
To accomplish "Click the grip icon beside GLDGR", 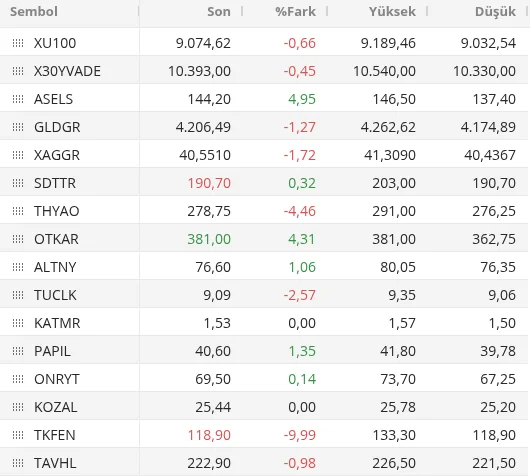I will point(18,127).
